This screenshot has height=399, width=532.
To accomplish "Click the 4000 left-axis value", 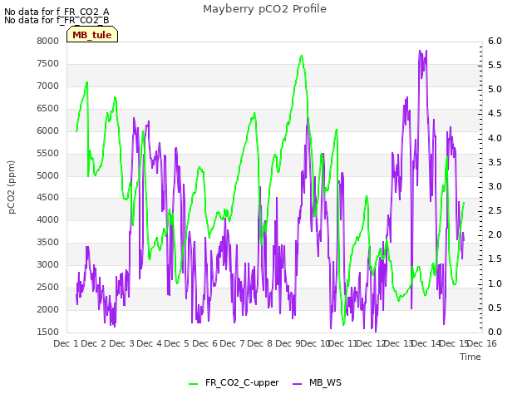I will point(48,219).
